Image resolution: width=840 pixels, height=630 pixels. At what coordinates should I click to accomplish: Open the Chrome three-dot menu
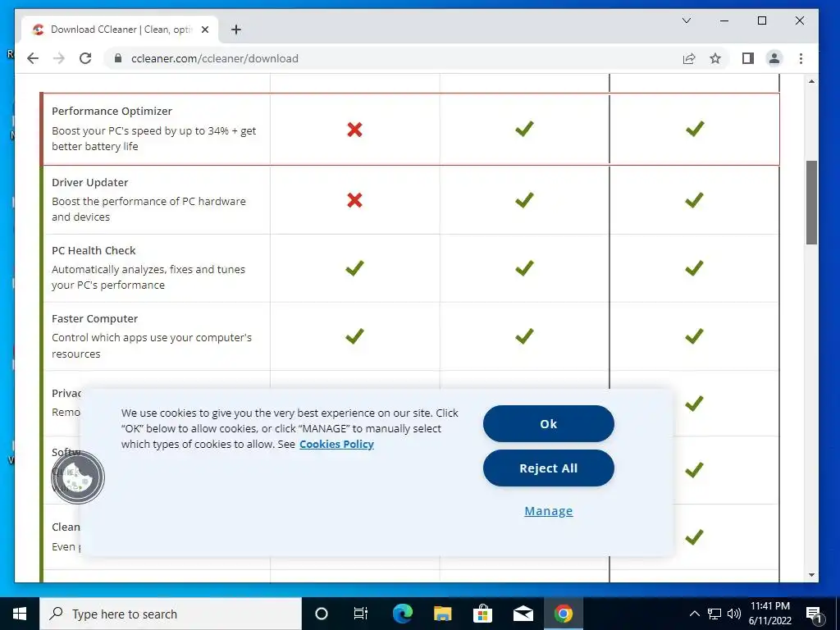[801, 58]
